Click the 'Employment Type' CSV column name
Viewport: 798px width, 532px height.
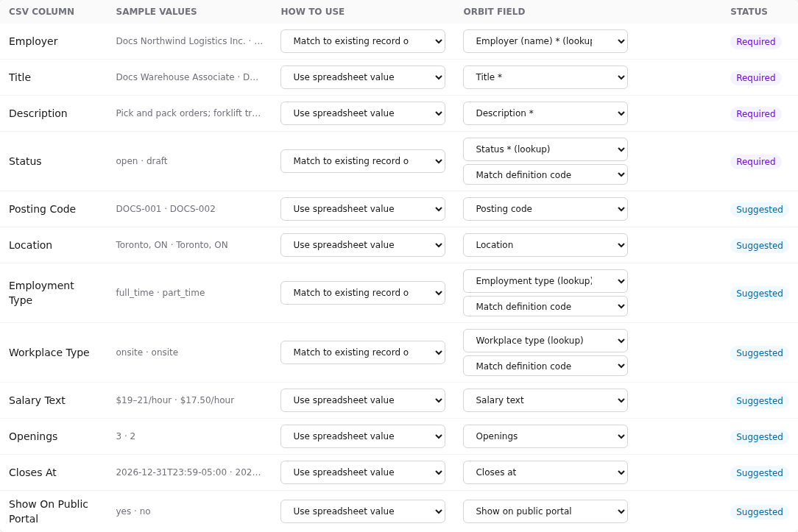coord(41,293)
